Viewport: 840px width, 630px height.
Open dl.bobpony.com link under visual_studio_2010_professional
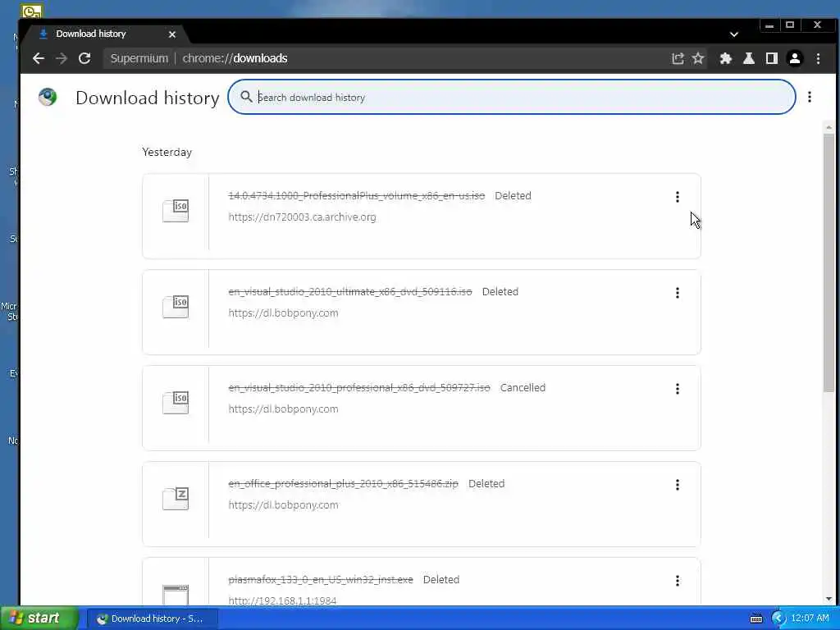click(x=283, y=409)
